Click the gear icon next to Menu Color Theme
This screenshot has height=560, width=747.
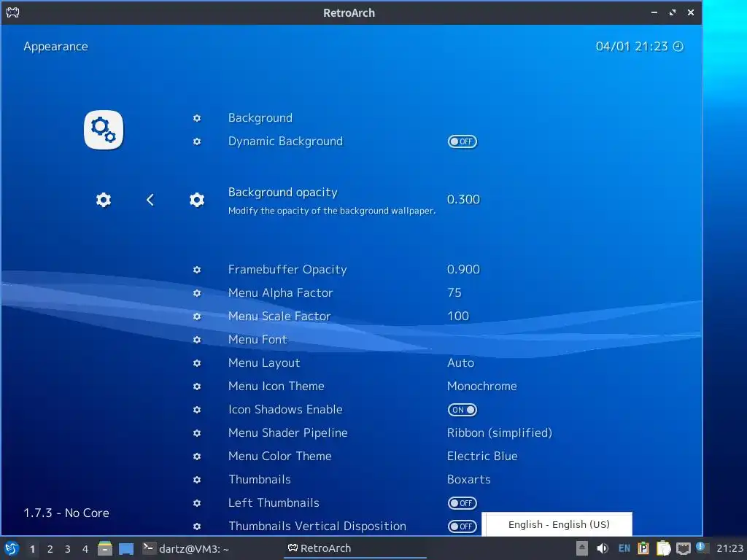(x=197, y=456)
